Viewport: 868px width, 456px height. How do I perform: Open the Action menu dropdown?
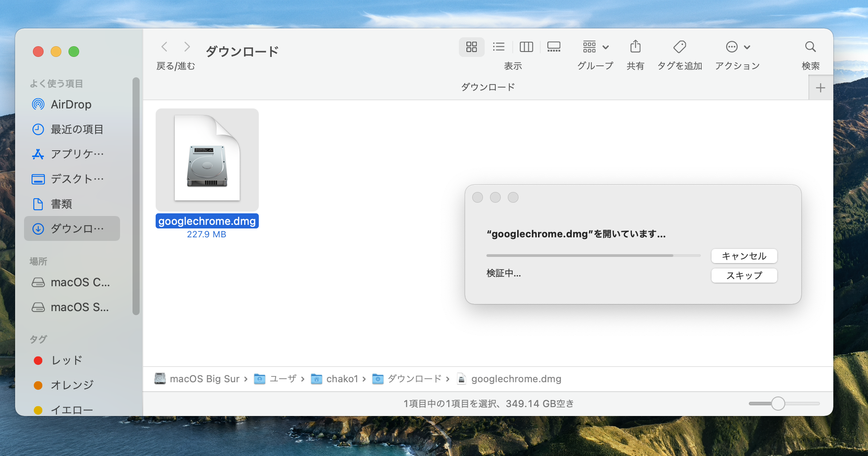point(737,47)
